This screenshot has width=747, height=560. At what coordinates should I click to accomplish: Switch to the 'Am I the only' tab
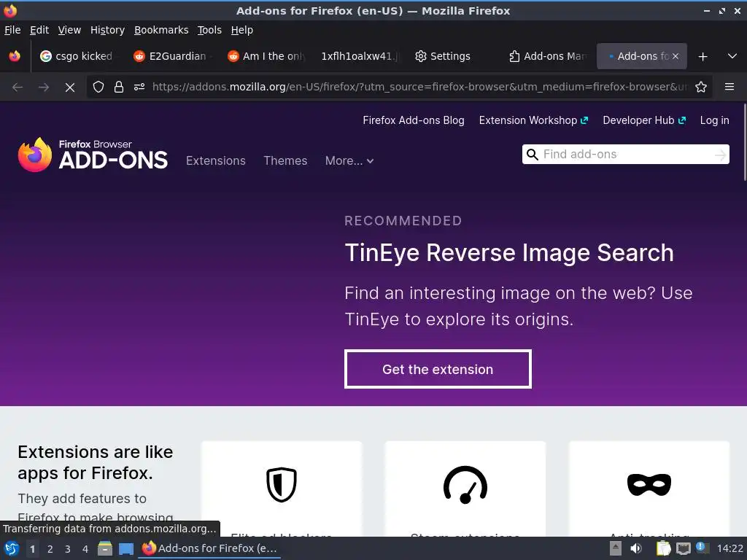(266, 56)
